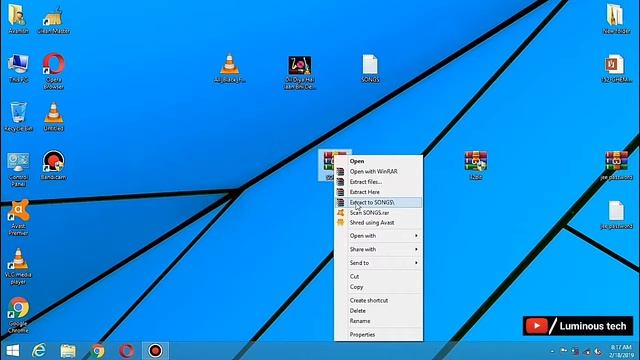Select the All Black VLC media file
Image resolution: width=640 pixels, height=360 pixels.
[229, 68]
